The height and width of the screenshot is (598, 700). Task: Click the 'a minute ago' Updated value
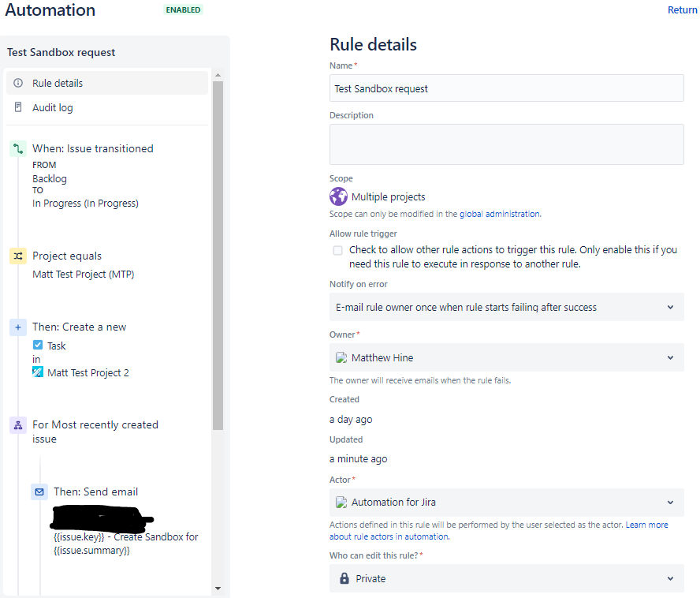pos(359,459)
